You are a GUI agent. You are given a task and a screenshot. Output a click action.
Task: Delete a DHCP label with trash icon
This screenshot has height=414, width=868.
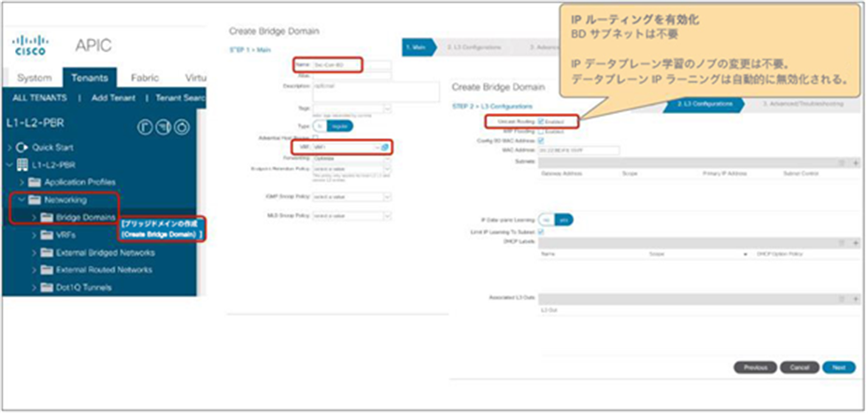pyautogui.click(x=843, y=243)
